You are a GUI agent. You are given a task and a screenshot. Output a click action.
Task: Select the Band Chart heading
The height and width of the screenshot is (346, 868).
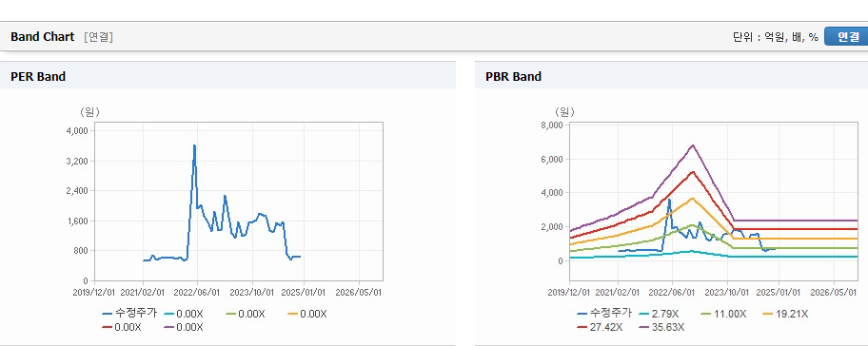[x=42, y=36]
